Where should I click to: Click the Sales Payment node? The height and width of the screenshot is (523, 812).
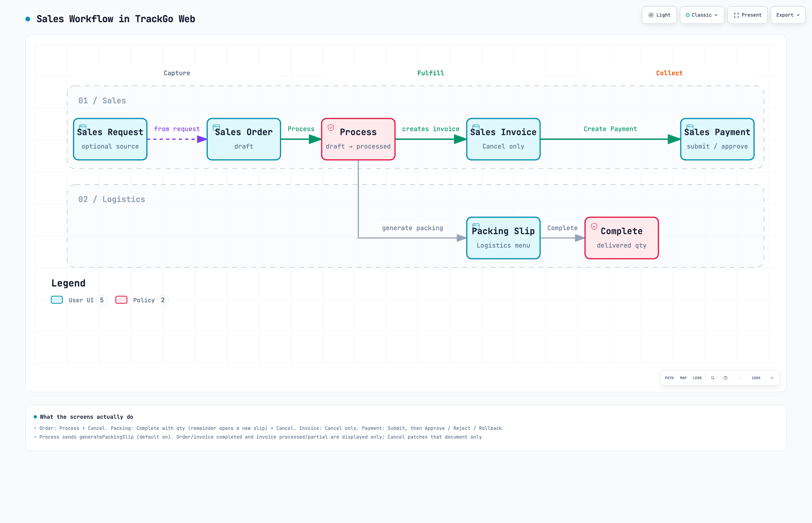coord(717,139)
